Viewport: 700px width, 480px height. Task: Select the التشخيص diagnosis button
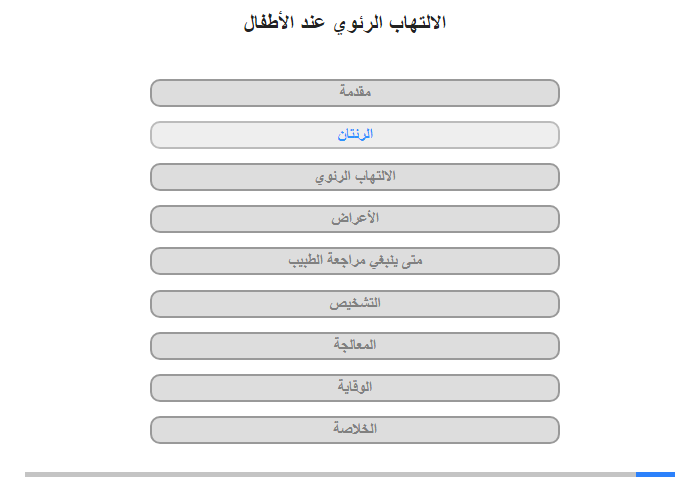[x=355, y=304]
